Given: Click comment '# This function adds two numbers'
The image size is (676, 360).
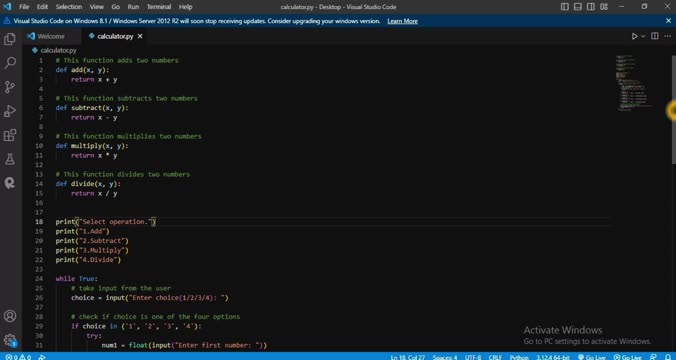Looking at the screenshot, I should pyautogui.click(x=117, y=60).
